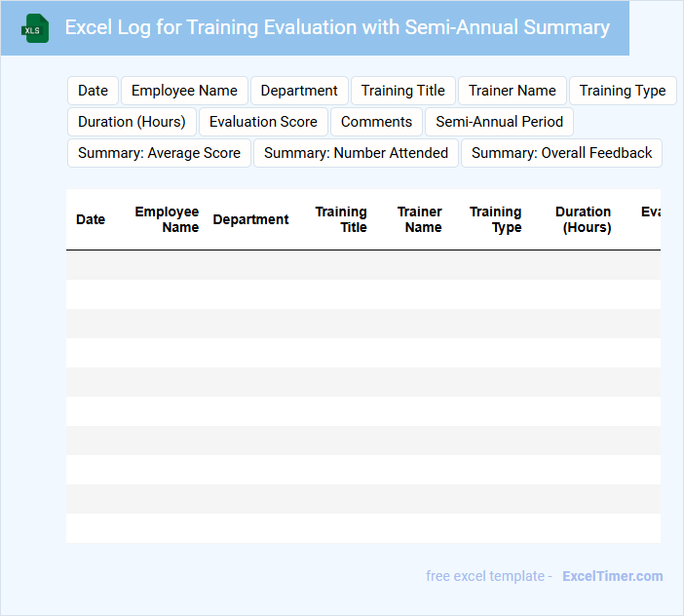
Task: Click the page title heading text
Action: click(337, 27)
